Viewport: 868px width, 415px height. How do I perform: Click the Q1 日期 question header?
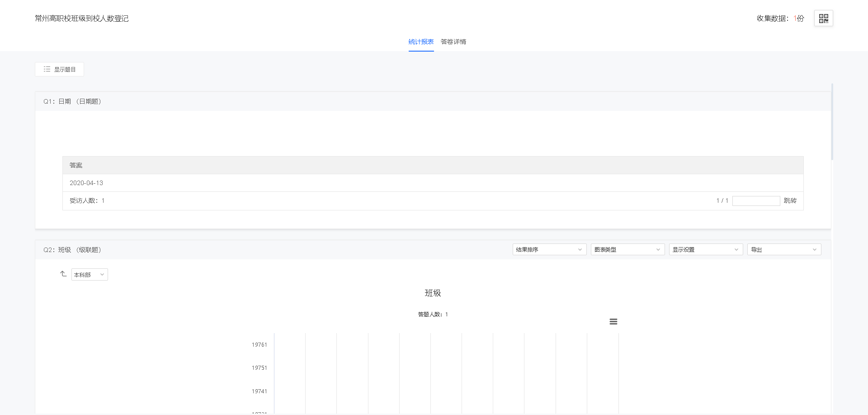coord(72,101)
